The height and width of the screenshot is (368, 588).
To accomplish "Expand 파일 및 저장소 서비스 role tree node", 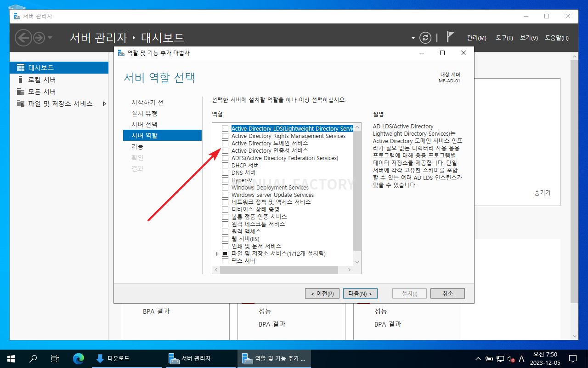I will click(217, 253).
